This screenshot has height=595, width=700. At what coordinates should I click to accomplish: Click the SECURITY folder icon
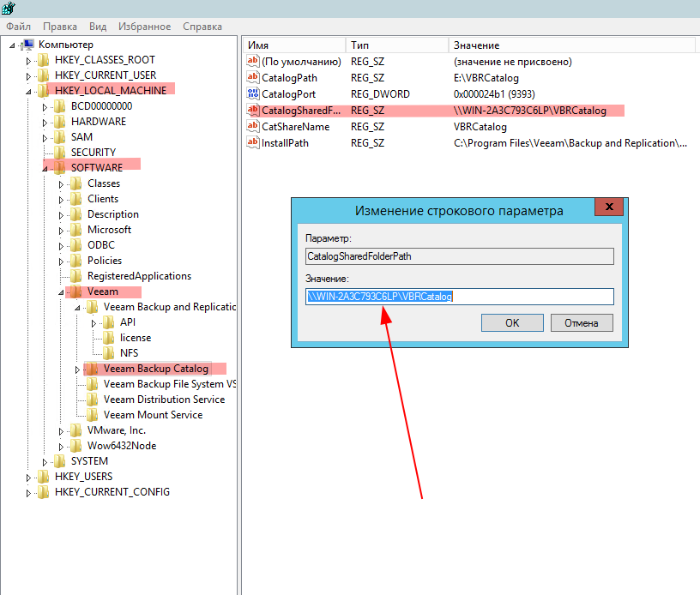tap(60, 153)
